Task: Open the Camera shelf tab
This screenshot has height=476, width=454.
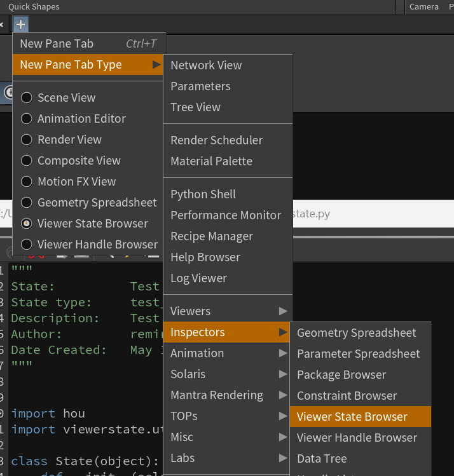Action: point(424,7)
